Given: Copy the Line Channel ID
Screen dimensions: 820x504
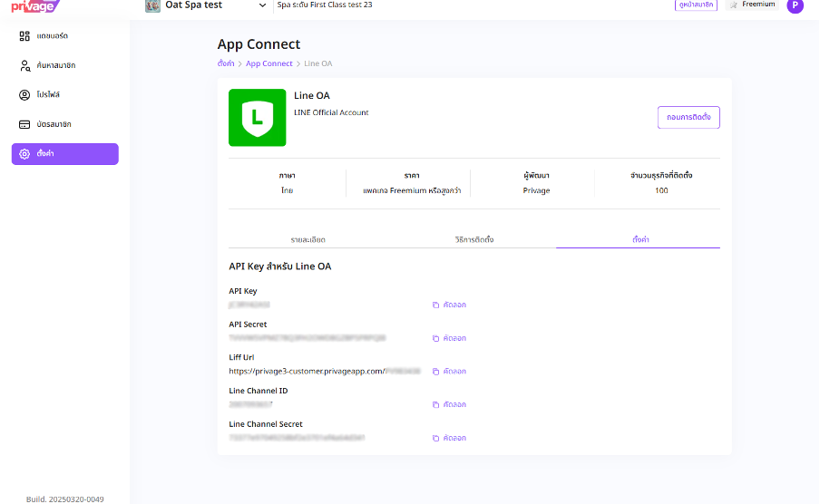Looking at the screenshot, I should (x=449, y=404).
